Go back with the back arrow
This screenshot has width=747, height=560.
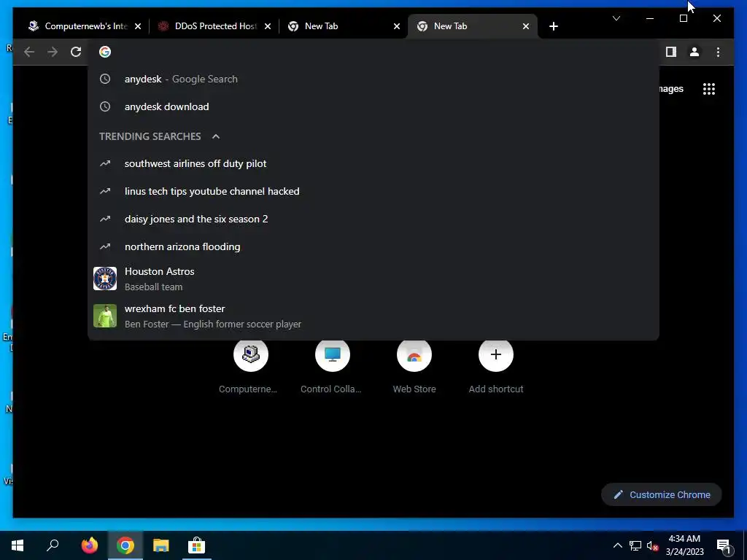(x=29, y=52)
